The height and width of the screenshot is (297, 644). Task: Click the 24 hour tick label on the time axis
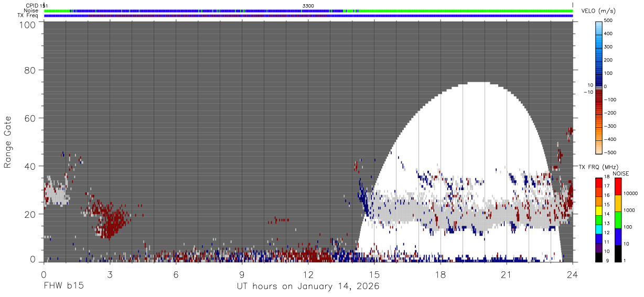click(x=573, y=274)
